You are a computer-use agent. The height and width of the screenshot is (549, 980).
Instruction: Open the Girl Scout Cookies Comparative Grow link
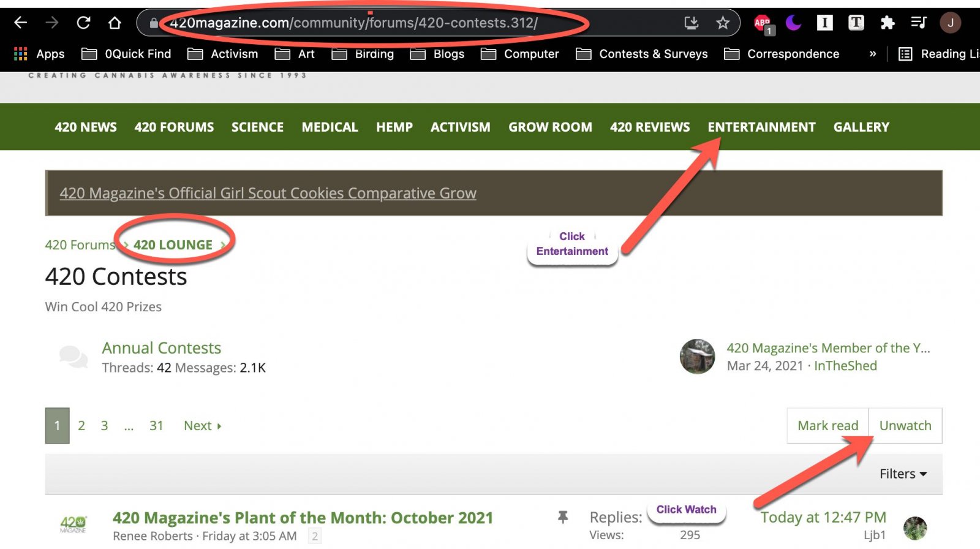[x=268, y=193]
